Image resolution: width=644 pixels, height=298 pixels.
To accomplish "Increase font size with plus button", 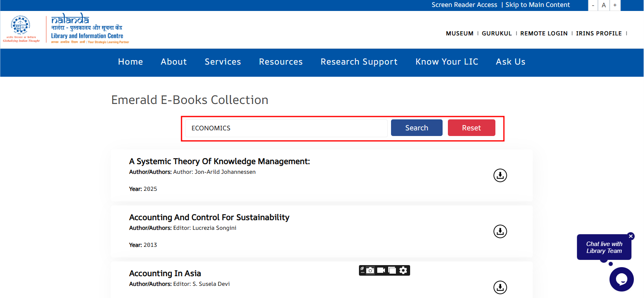I will [x=615, y=5].
